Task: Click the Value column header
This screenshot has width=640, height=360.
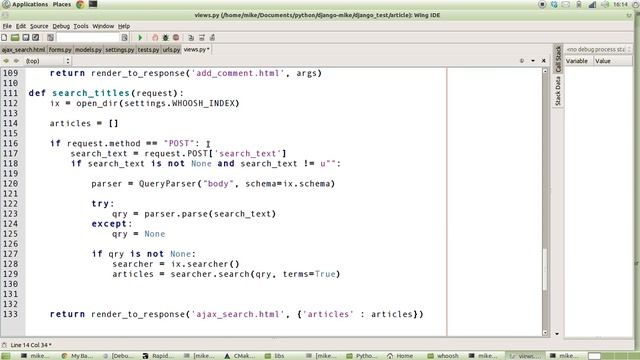Action: (613, 61)
